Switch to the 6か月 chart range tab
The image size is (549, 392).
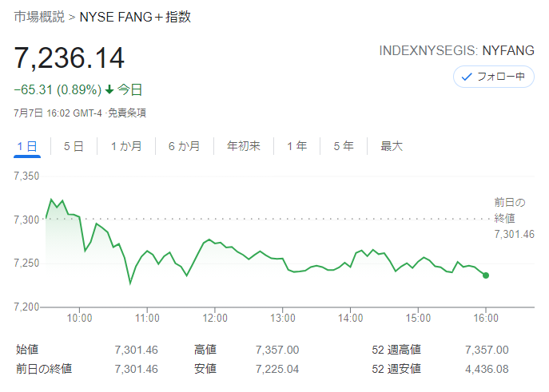pos(184,146)
